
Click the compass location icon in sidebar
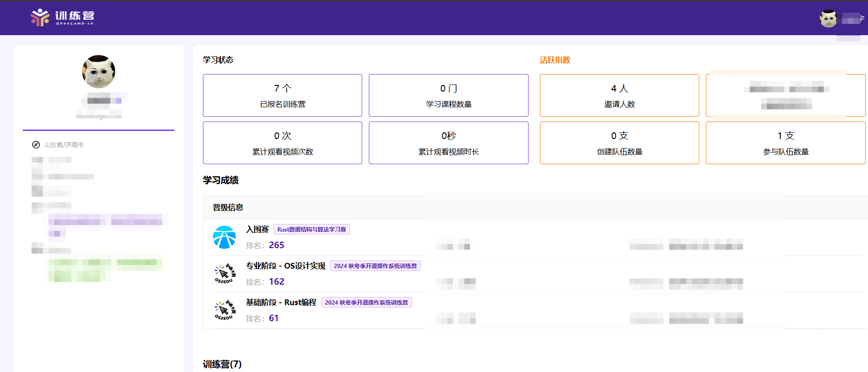tap(36, 145)
